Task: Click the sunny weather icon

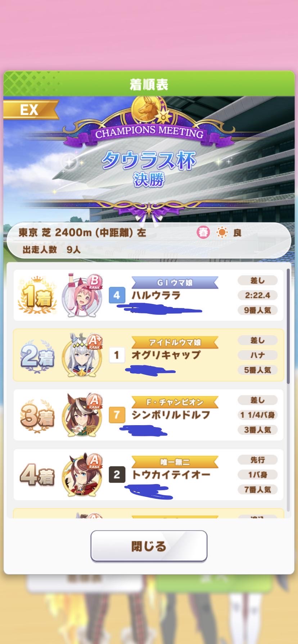Action: pyautogui.click(x=222, y=233)
